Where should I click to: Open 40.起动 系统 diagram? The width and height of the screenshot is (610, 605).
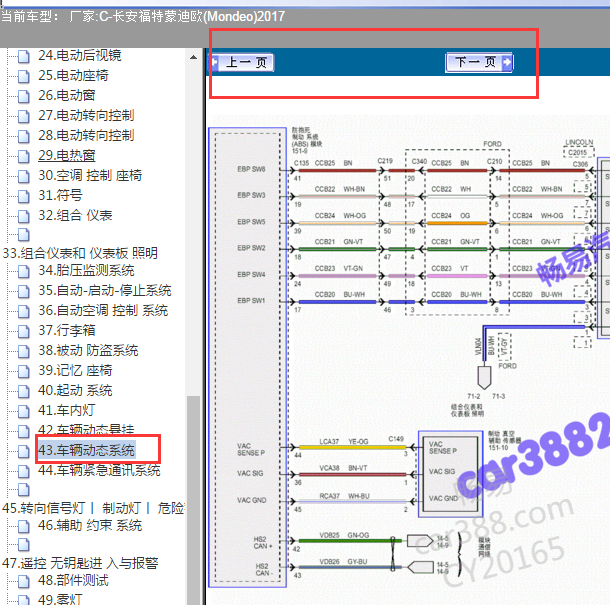tap(75, 390)
